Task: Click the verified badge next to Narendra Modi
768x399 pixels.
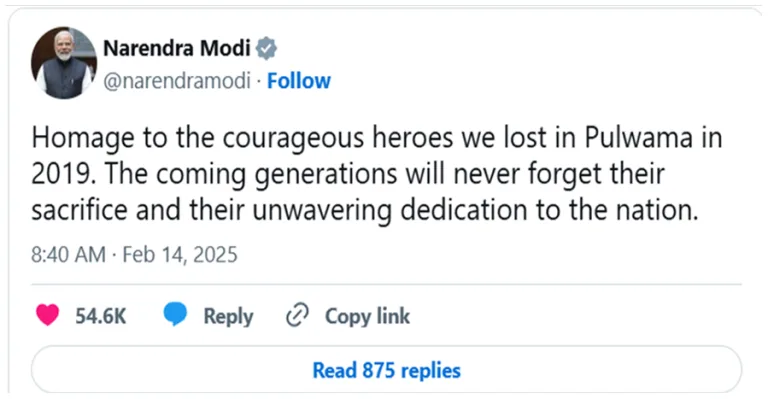Action: coord(266,48)
